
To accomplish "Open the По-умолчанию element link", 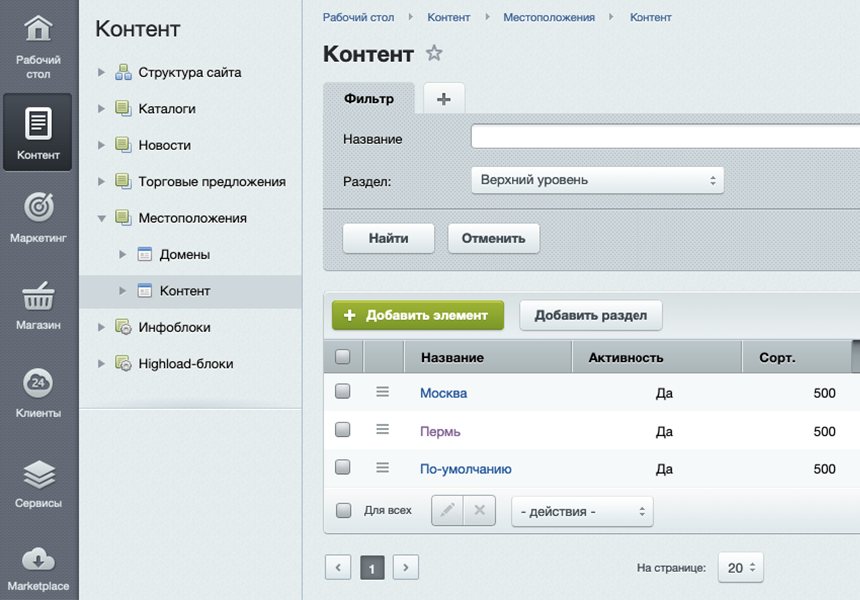I will (x=465, y=469).
